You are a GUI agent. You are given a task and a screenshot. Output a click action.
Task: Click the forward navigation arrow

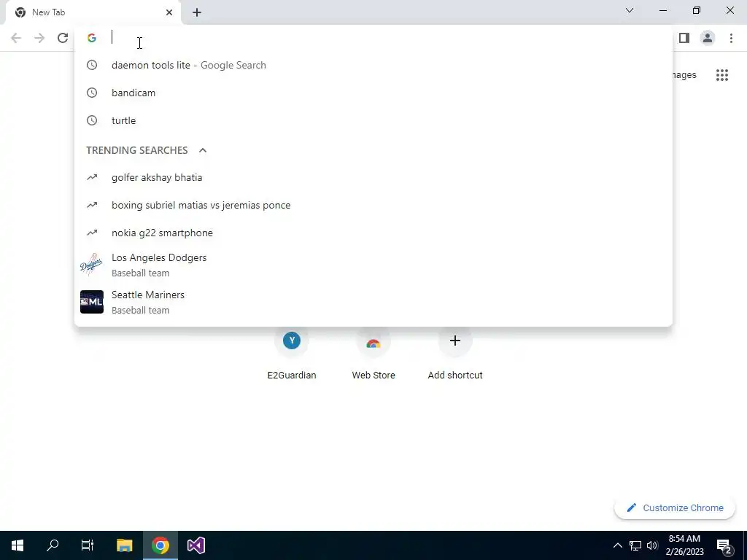tap(39, 38)
